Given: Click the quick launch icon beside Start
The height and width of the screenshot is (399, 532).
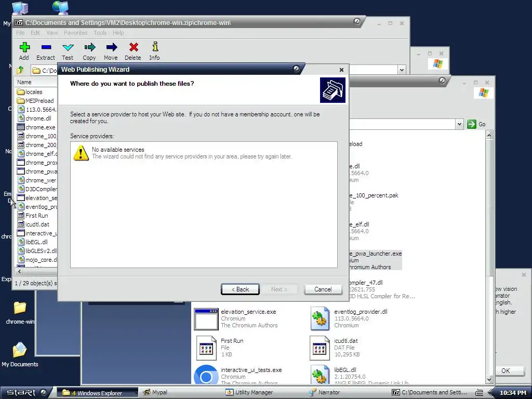Looking at the screenshot, I should coord(44,392).
